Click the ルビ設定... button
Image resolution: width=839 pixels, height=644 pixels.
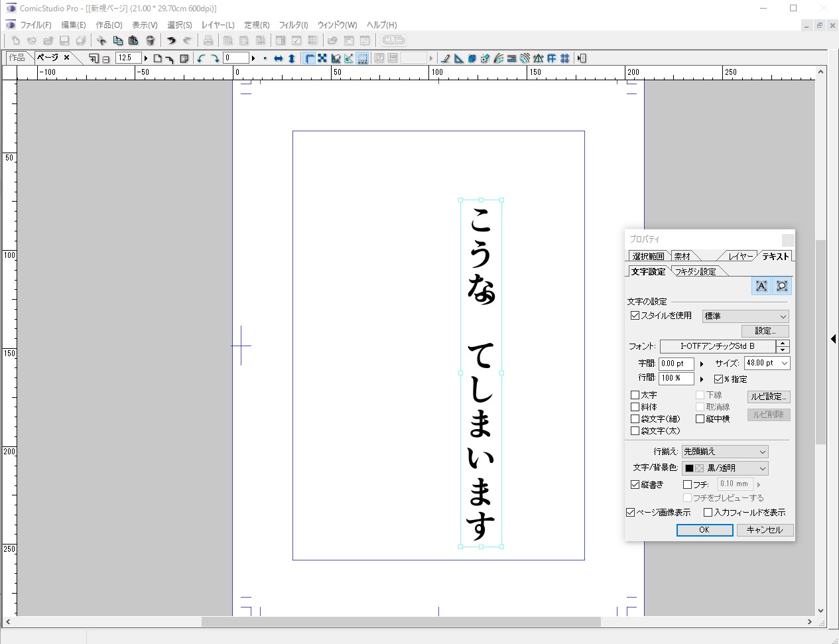(769, 397)
